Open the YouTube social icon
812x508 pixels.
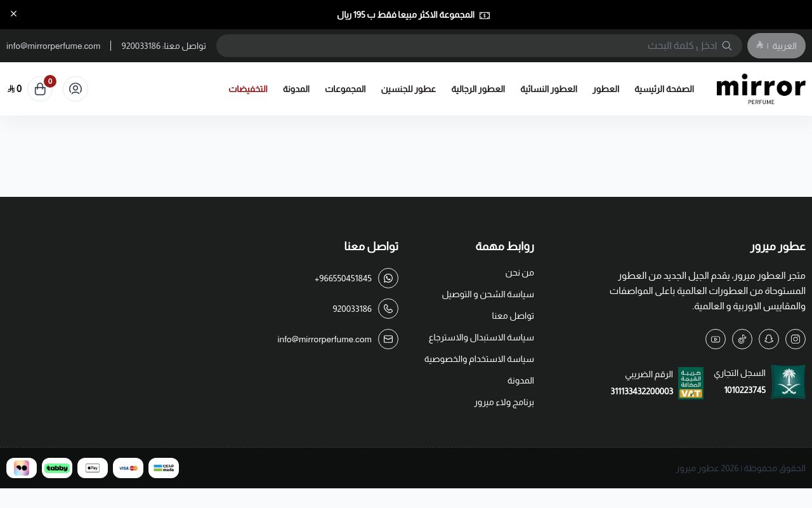716,339
